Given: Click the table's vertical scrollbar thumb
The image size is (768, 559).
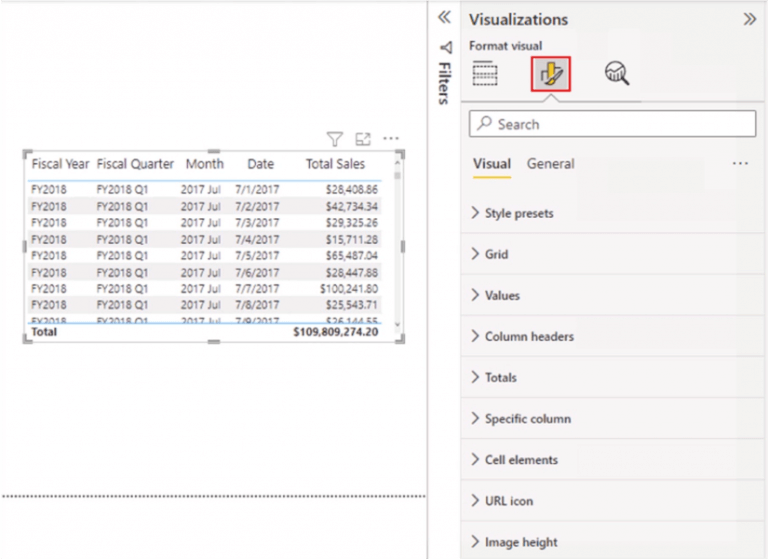Looking at the screenshot, I should pyautogui.click(x=397, y=175).
